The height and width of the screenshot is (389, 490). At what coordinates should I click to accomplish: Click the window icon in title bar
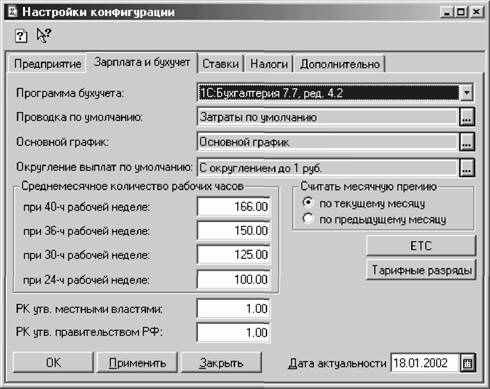[x=13, y=12]
